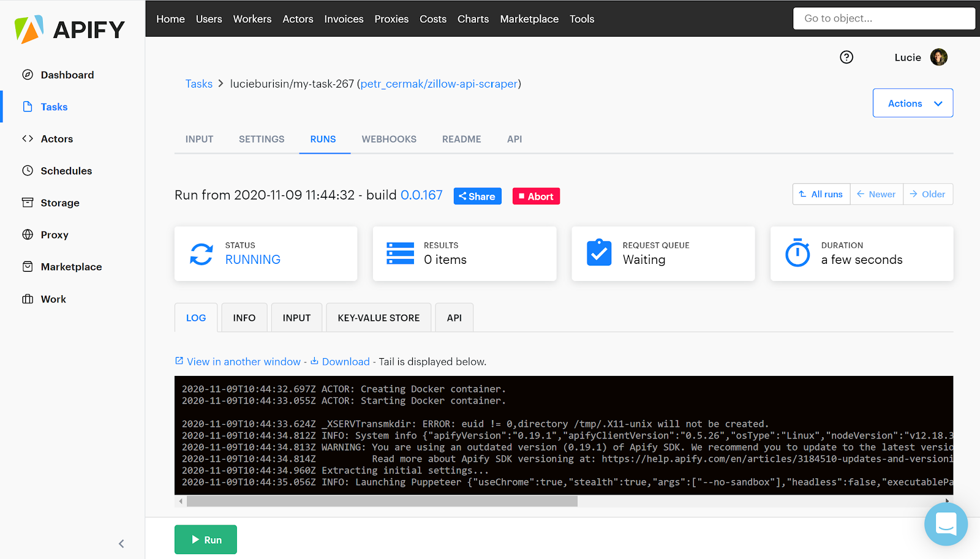Click the 'Waiting' request queue value
Screen dimensions: 980x559
[x=644, y=260]
